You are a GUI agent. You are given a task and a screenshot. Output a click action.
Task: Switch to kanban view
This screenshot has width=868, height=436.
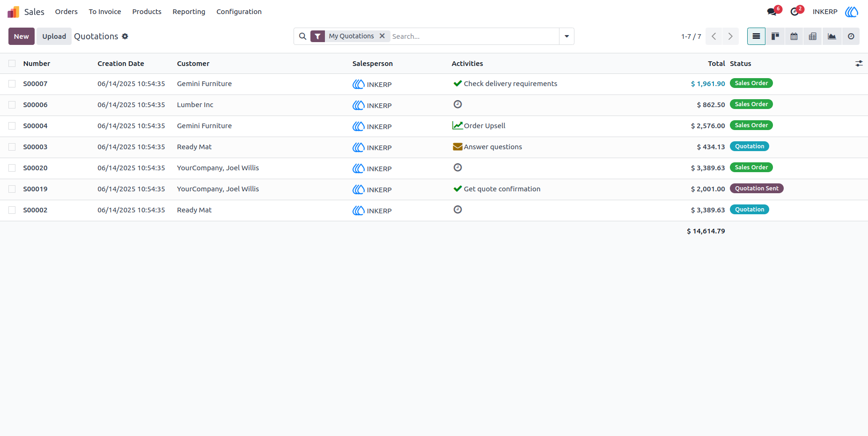point(775,36)
